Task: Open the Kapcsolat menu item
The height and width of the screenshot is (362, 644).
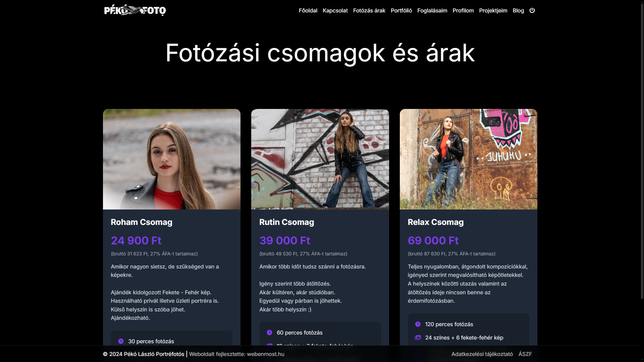Action: (335, 10)
